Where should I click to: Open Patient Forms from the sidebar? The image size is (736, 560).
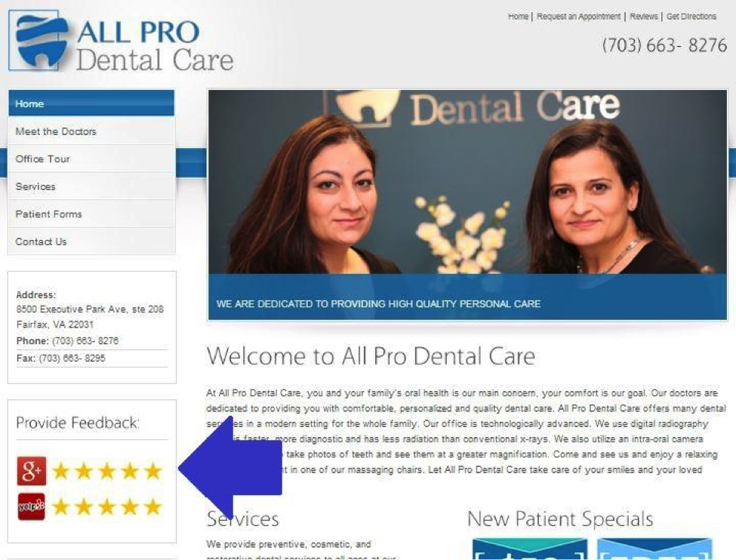point(91,214)
